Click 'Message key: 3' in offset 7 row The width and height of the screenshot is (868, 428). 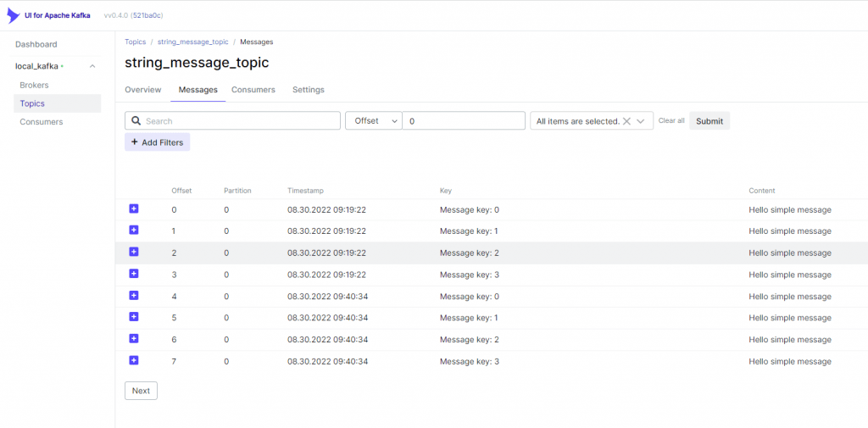tap(470, 362)
